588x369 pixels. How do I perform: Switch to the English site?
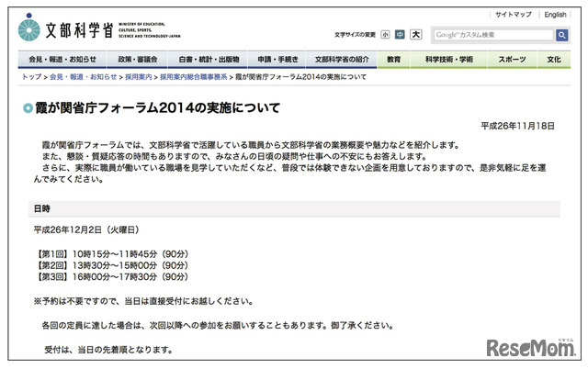[x=555, y=15]
